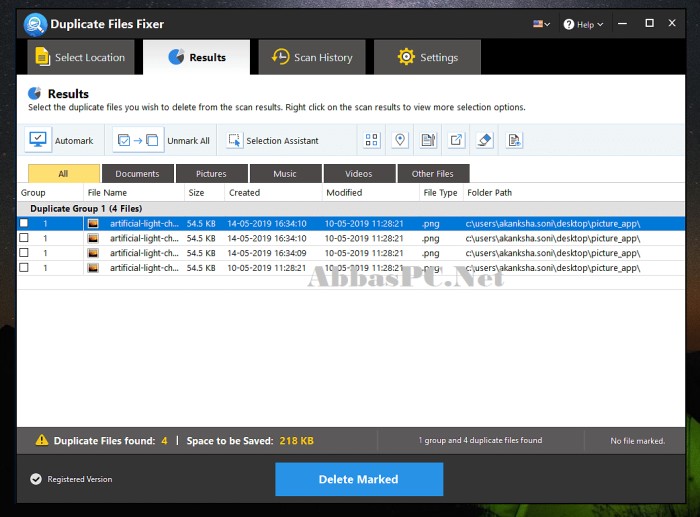Go to the Select Location tab
700x517 pixels.
[81, 57]
